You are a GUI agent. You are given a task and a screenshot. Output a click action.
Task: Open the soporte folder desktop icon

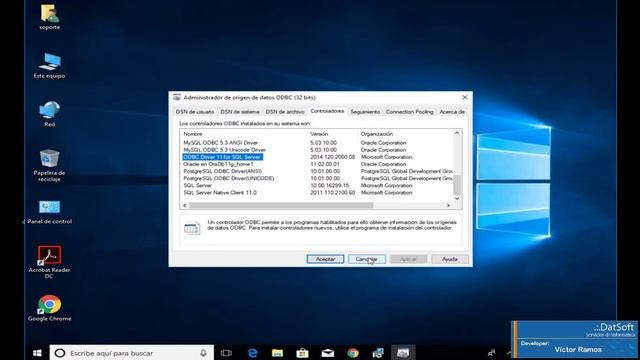pyautogui.click(x=49, y=17)
